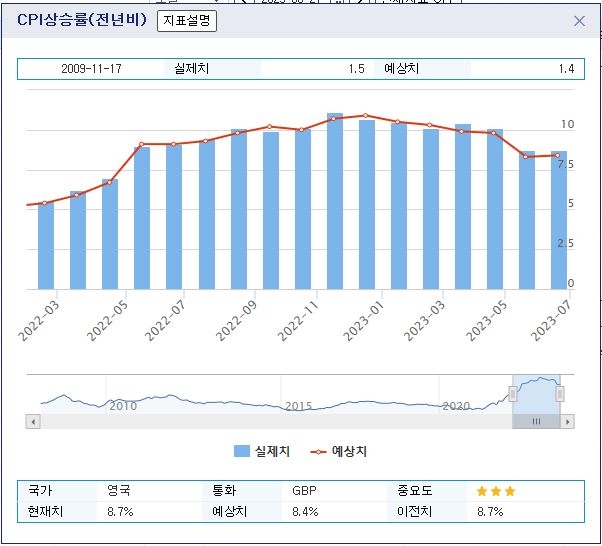The height and width of the screenshot is (546, 602).
Task: Toggle the 예상치 series in legend
Action: pyautogui.click(x=339, y=451)
